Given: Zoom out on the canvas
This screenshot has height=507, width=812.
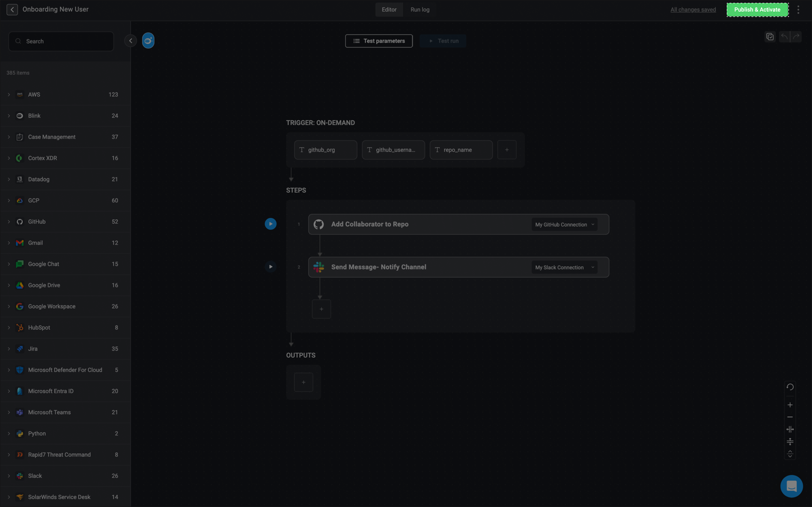Looking at the screenshot, I should tap(790, 417).
